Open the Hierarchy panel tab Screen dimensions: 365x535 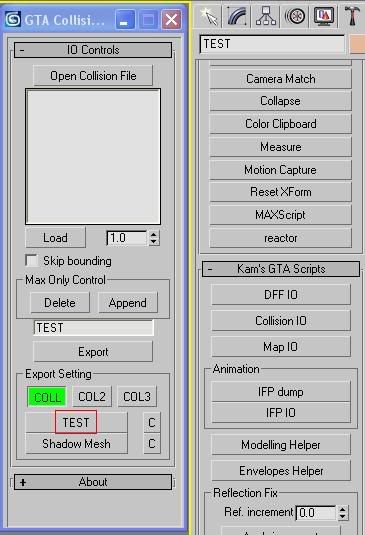[x=266, y=16]
